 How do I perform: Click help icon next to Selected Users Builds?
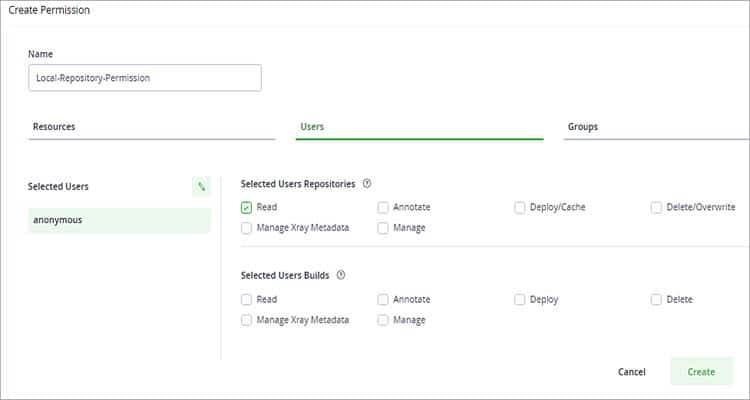(341, 276)
